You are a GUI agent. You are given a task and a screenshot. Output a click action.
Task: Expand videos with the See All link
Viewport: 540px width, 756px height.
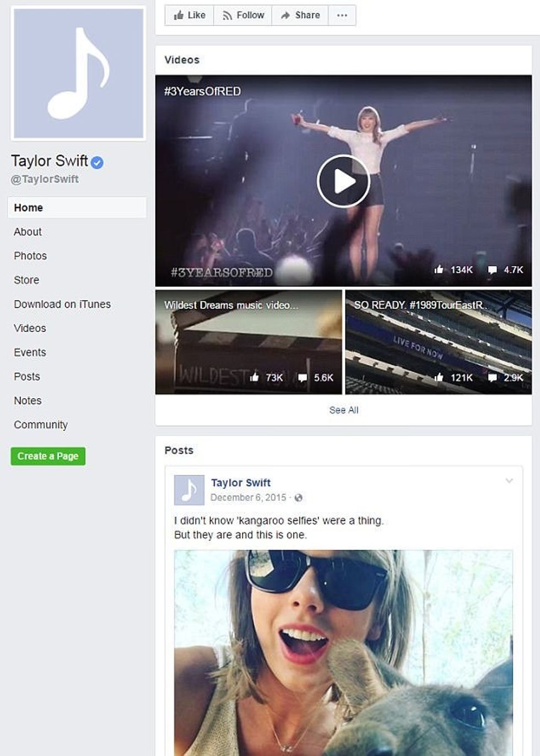point(344,410)
